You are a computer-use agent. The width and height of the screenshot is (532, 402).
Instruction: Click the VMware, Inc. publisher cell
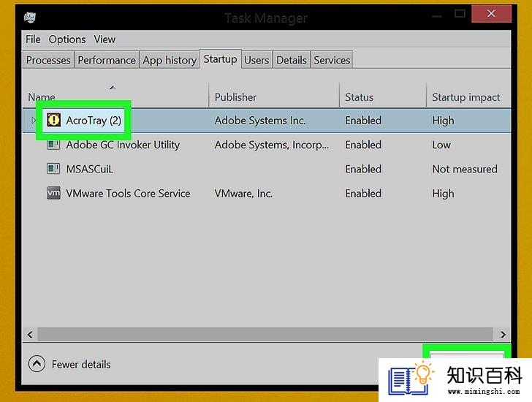click(x=243, y=194)
